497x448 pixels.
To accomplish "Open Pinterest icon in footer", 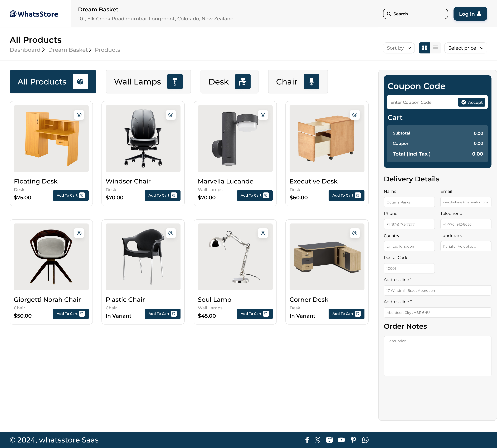I will tap(353, 440).
